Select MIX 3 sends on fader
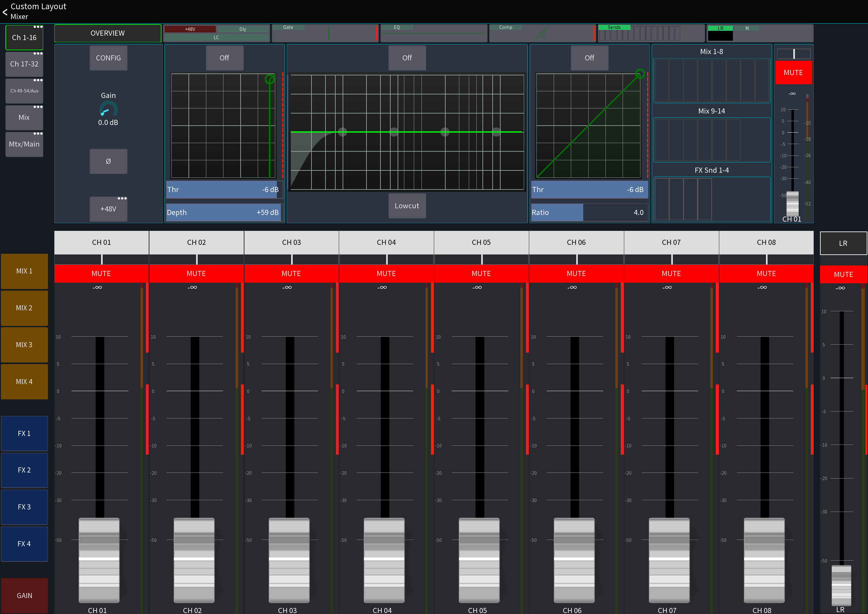The height and width of the screenshot is (614, 868). 24,345
